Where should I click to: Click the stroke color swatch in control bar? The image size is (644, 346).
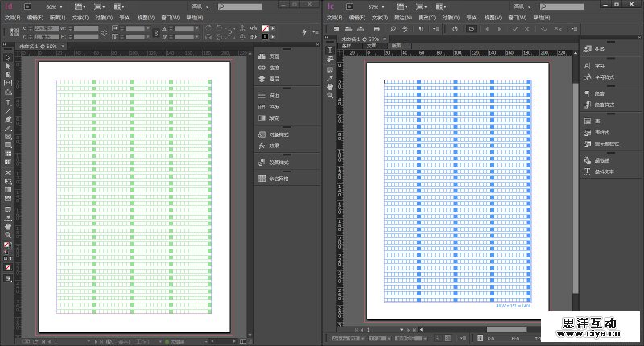pos(265,37)
